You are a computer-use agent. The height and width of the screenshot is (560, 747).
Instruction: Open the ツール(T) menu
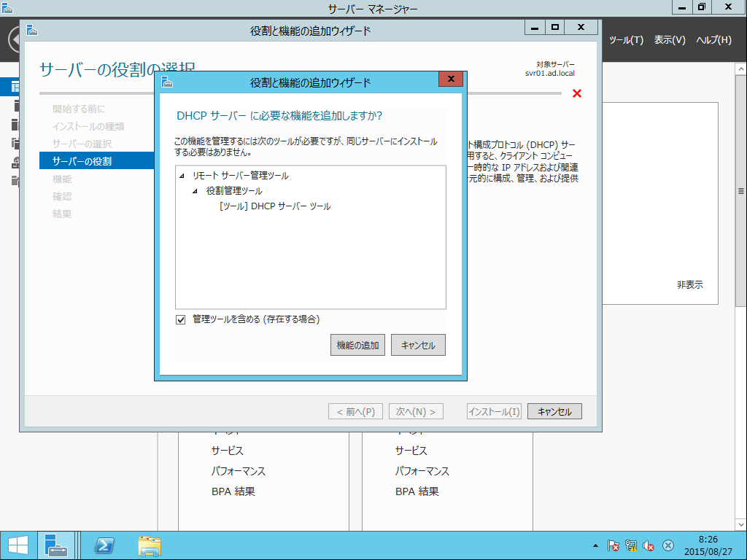626,40
